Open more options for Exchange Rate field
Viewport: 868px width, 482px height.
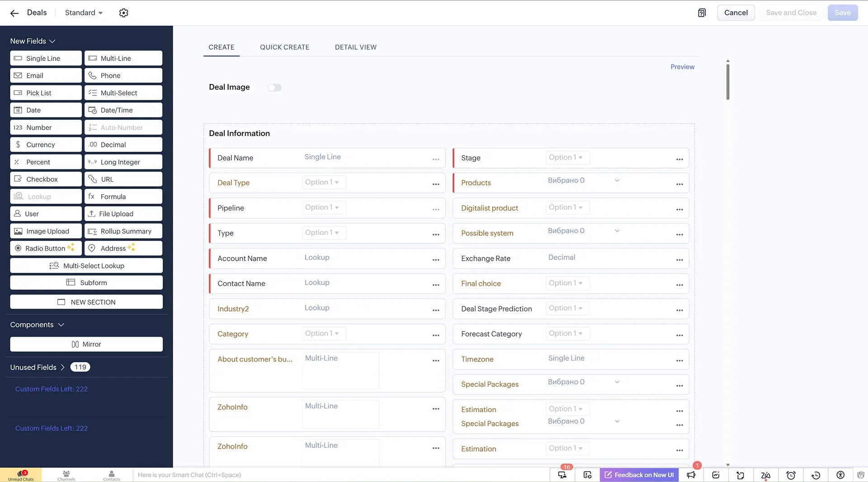[679, 260]
